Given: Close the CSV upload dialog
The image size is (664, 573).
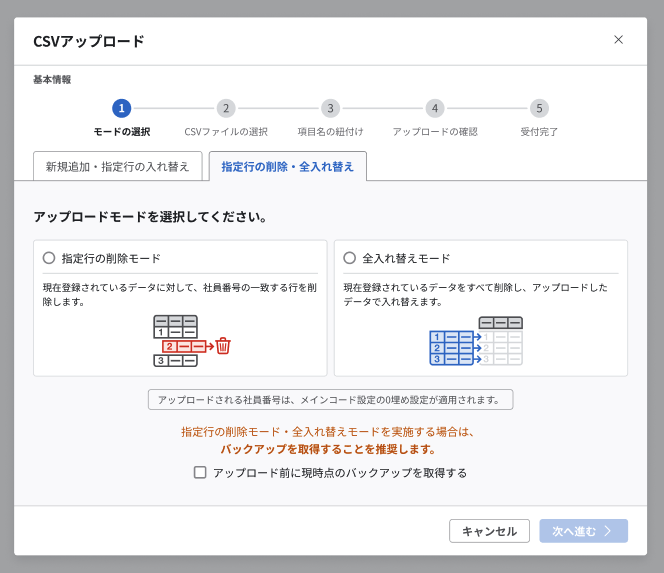Looking at the screenshot, I should point(618,40).
